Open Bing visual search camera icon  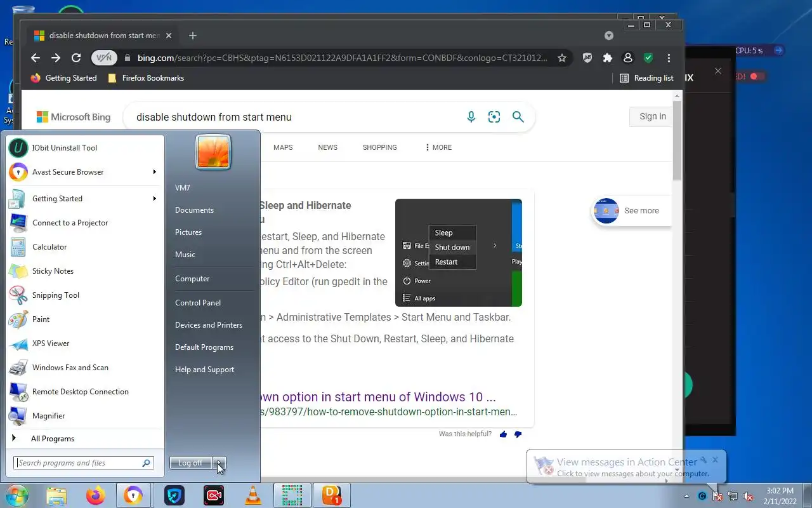point(494,117)
